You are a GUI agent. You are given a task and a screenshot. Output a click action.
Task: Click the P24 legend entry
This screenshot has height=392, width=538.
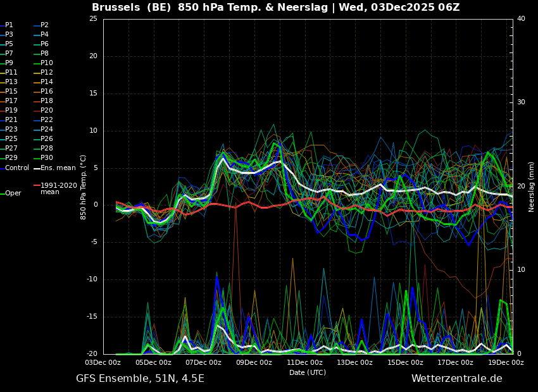pos(43,129)
